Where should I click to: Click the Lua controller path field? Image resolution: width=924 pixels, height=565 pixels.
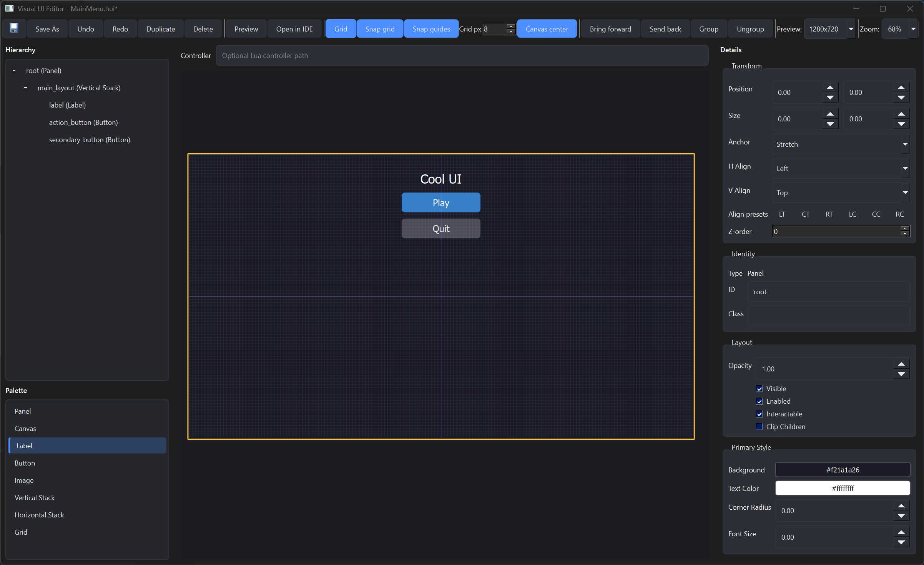coord(461,55)
